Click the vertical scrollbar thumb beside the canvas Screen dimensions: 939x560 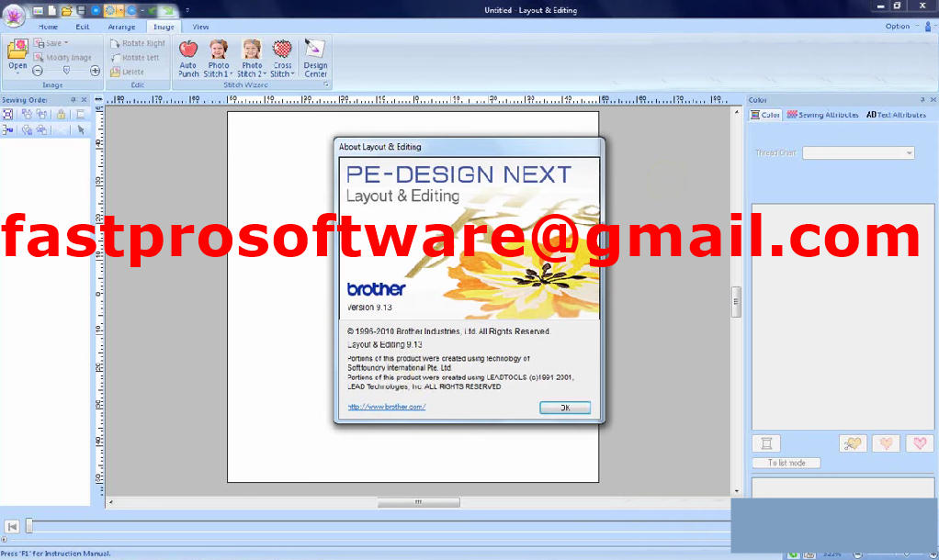click(736, 301)
